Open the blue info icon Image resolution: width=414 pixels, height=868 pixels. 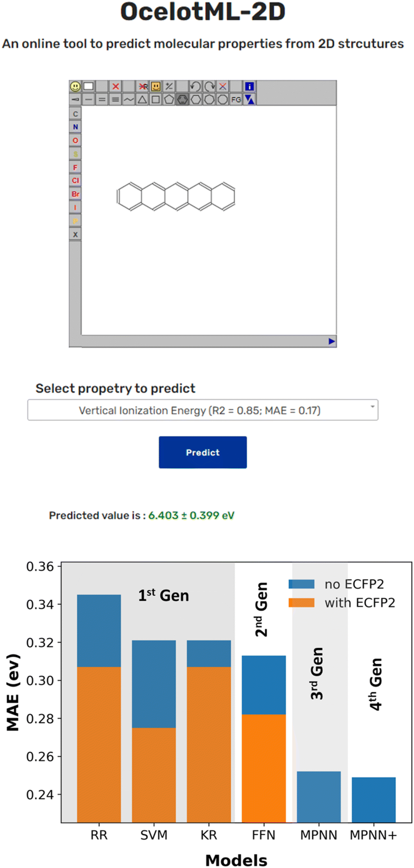coord(250,86)
